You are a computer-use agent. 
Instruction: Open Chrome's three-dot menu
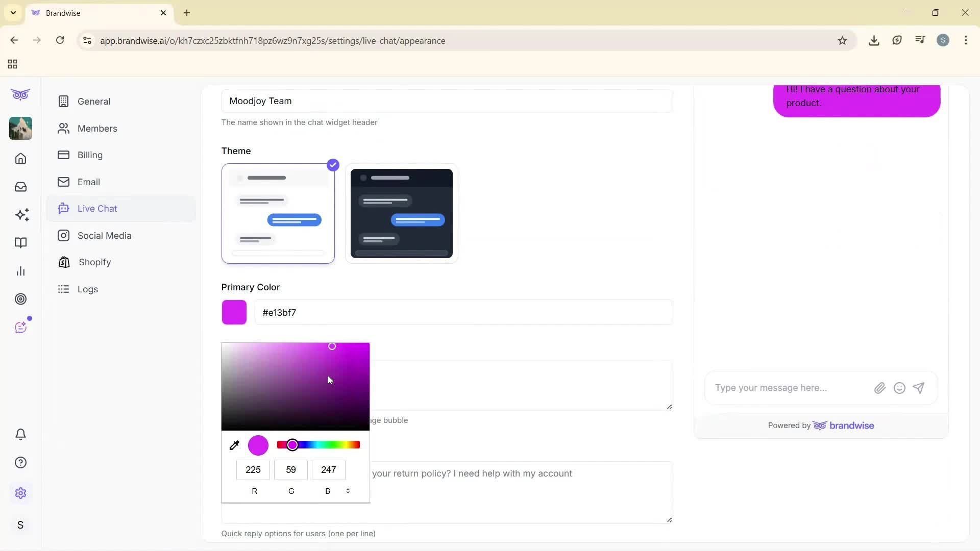tap(966, 40)
